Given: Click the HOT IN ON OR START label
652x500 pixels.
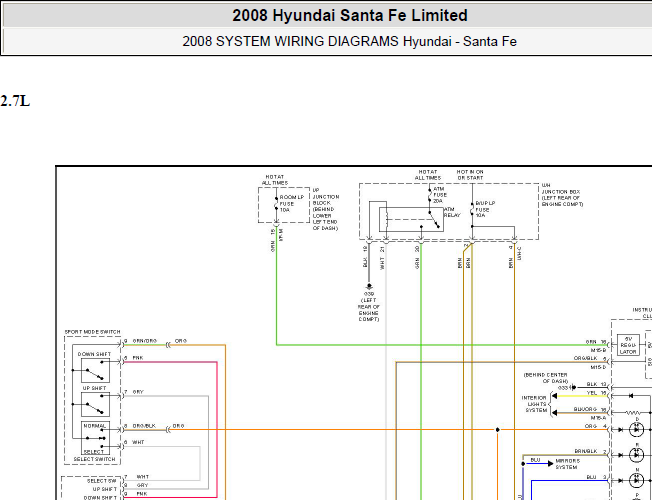Looking at the screenshot, I should 470,175.
